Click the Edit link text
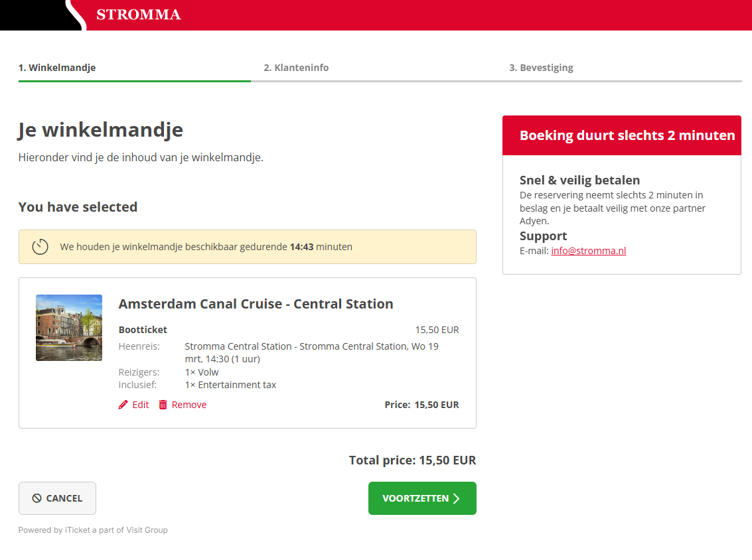The image size is (752, 560). point(141,405)
